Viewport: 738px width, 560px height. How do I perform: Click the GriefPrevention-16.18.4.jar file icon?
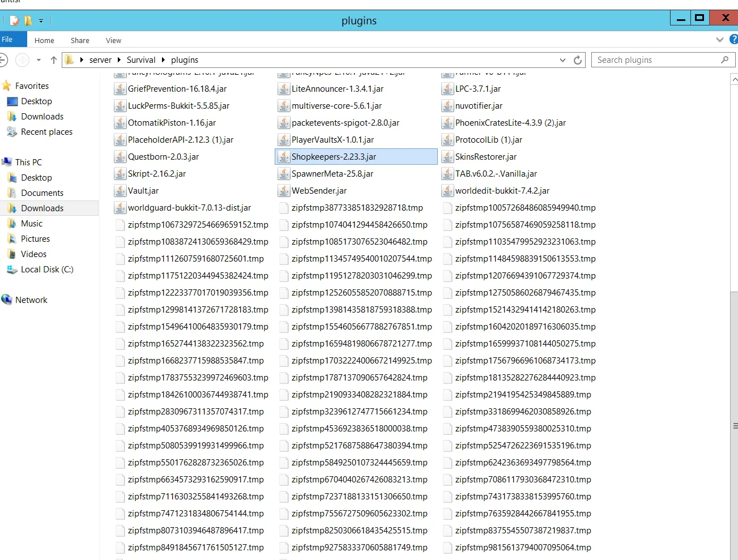coord(120,89)
